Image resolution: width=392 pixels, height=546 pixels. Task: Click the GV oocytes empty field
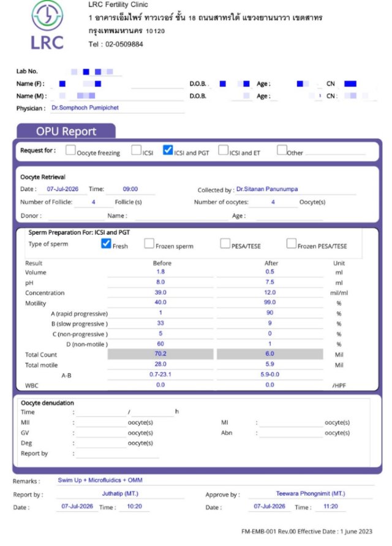(x=101, y=433)
